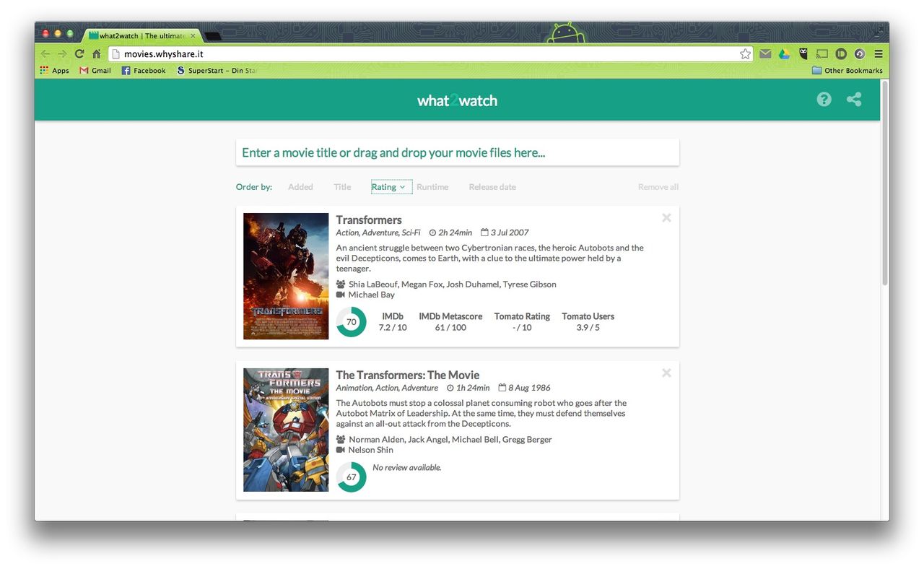Open the Facebook bookmark
924x569 pixels.
point(144,71)
